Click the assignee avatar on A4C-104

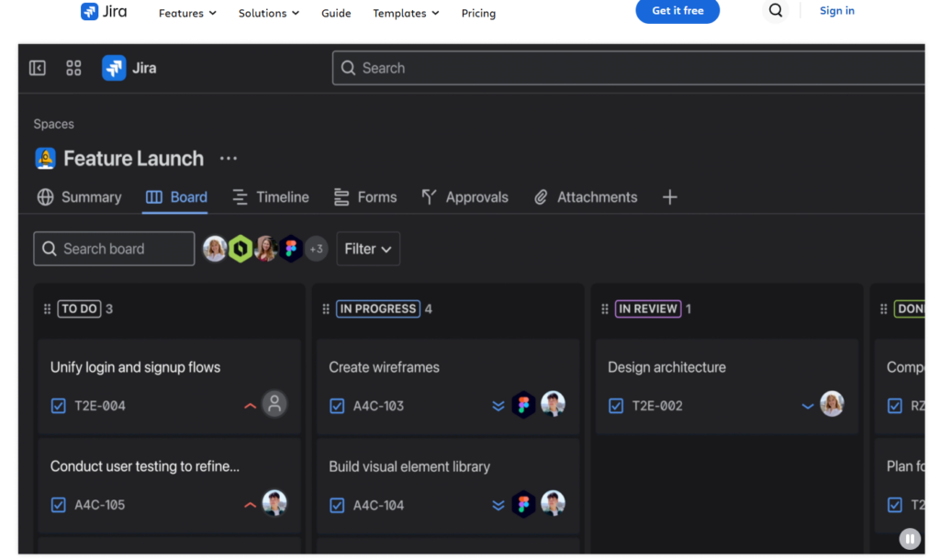(x=553, y=504)
